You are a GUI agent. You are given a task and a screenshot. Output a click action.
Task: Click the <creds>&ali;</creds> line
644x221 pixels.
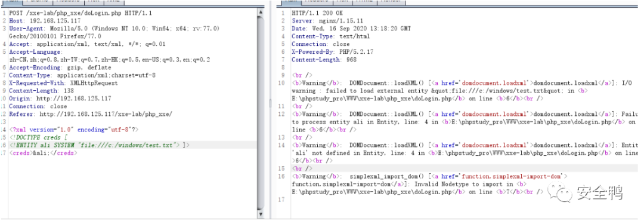pos(43,153)
